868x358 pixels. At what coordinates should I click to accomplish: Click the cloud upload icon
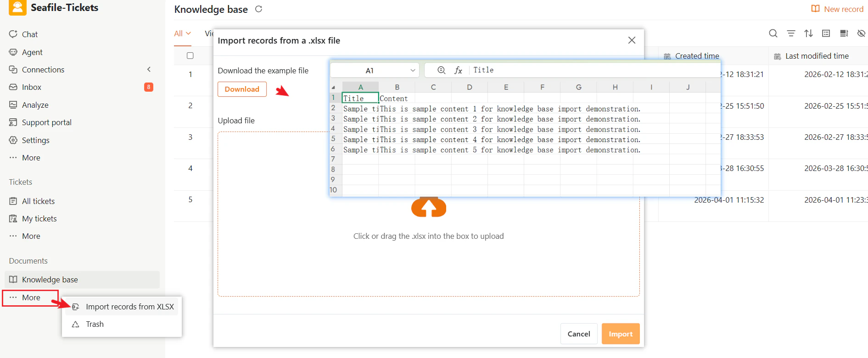pyautogui.click(x=429, y=207)
